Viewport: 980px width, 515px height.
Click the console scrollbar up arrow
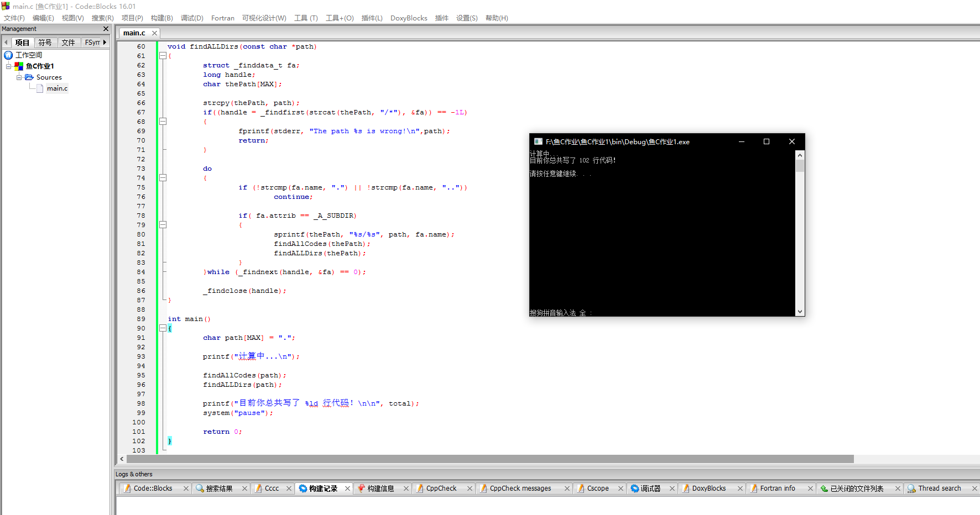point(800,155)
